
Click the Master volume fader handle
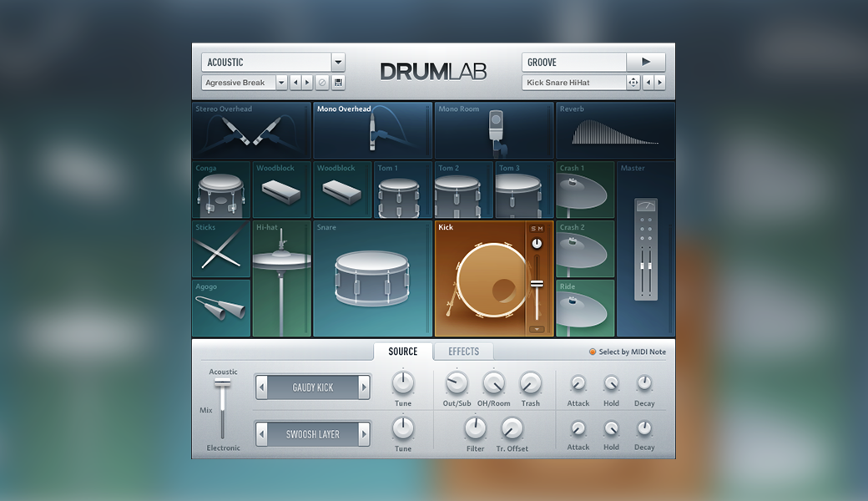[646, 266]
